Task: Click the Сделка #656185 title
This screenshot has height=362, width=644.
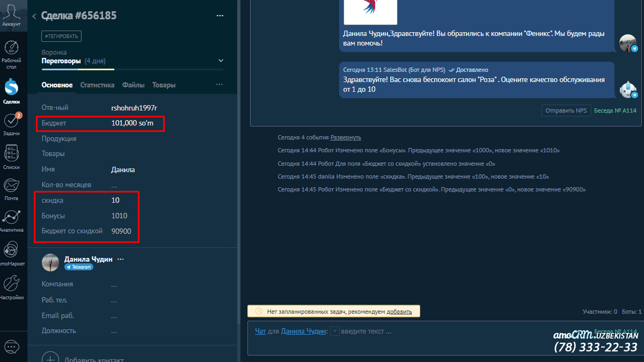Action: 79,16
